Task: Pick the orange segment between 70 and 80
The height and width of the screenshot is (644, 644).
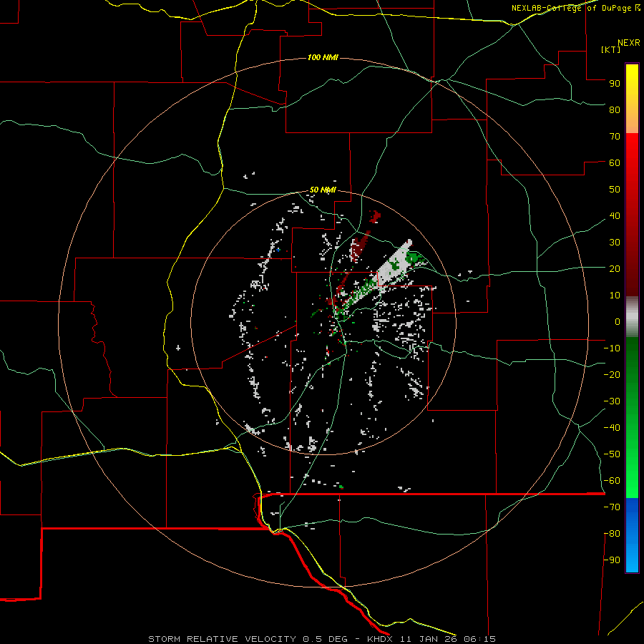Action: click(x=632, y=122)
